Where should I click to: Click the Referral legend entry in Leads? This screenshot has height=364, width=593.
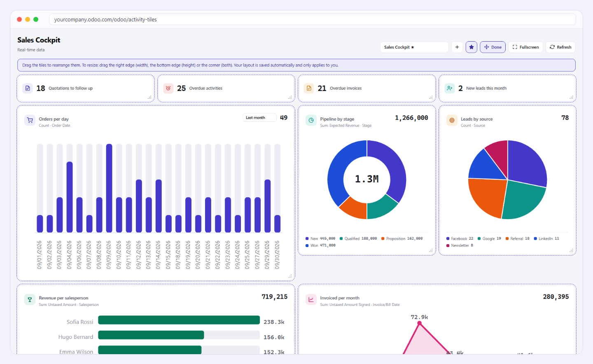pos(518,239)
